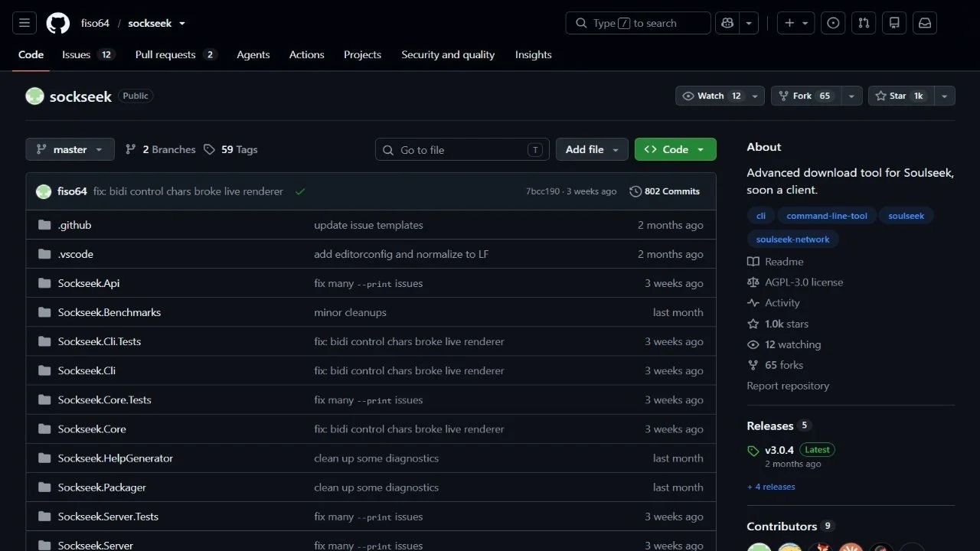This screenshot has height=551, width=980.
Task: Open the Sockseek.HelpGenerator folder
Action: click(x=116, y=458)
